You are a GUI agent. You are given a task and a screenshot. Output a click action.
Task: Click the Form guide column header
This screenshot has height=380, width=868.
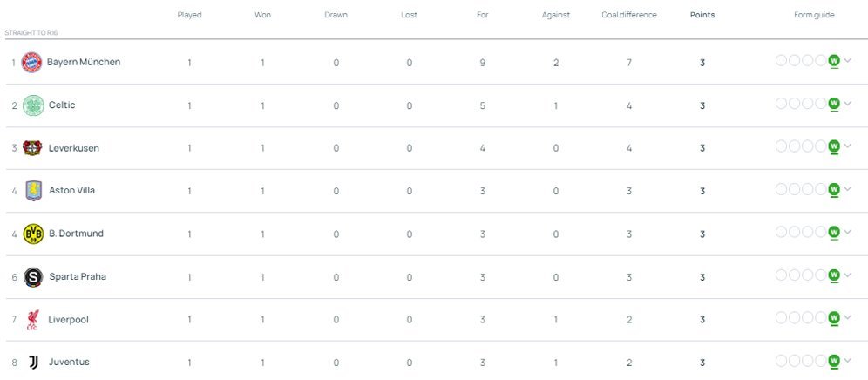pyautogui.click(x=814, y=15)
